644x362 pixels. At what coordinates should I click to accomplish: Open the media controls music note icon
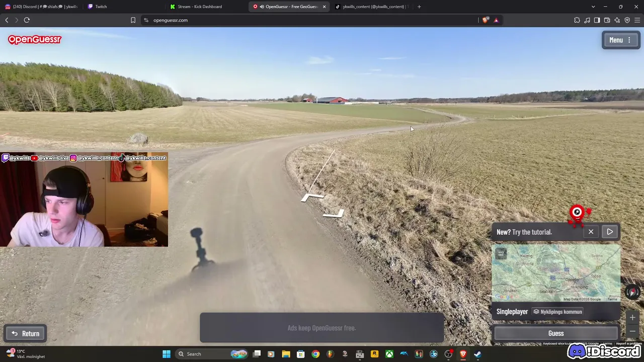tap(587, 20)
